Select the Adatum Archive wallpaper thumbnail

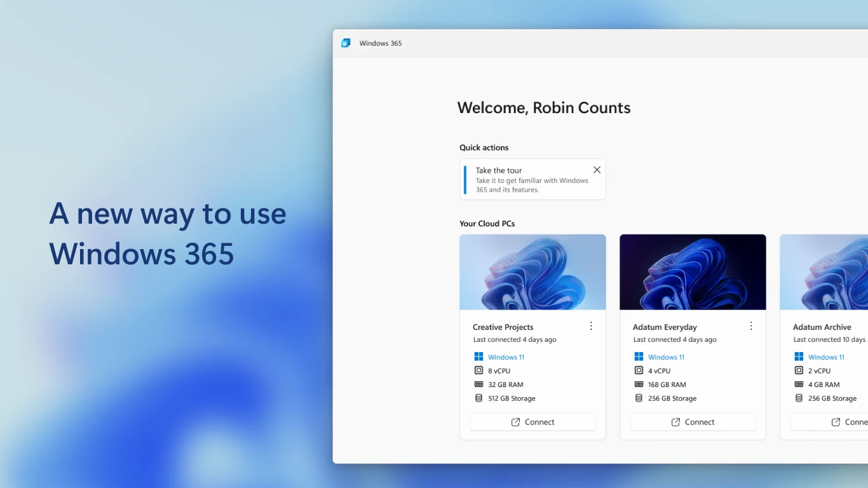825,272
